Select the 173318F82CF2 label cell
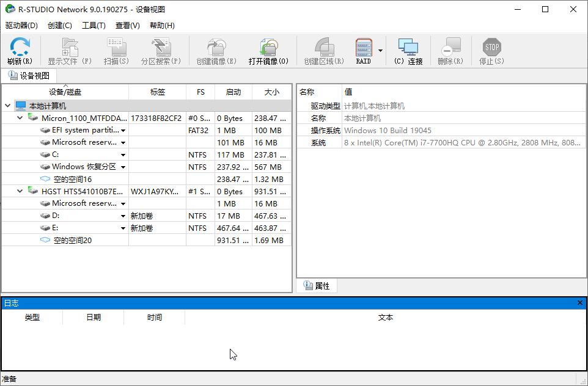The width and height of the screenshot is (588, 386). pos(156,118)
